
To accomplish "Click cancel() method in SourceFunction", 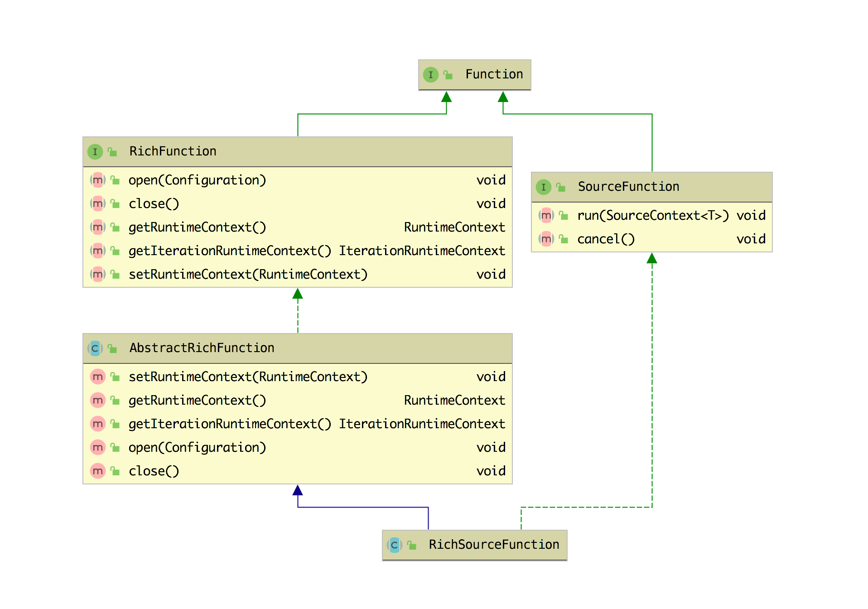I will [606, 239].
